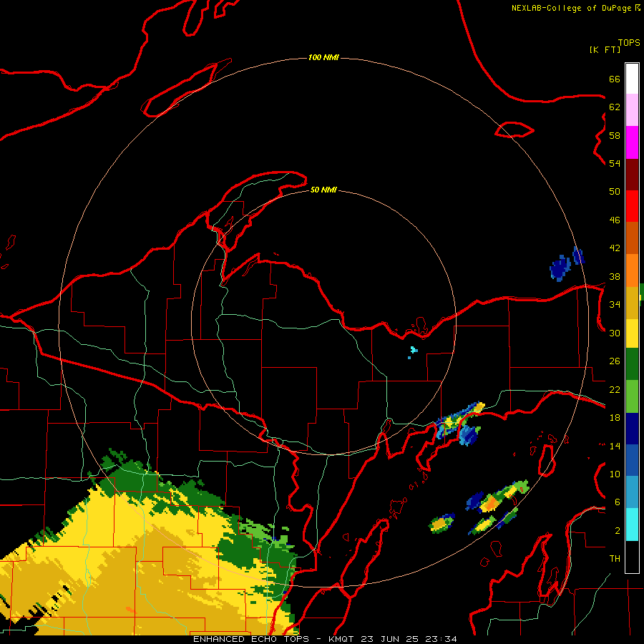Click the white 66 kft color swatch
Screen dimensions: 644x644
pyautogui.click(x=632, y=79)
